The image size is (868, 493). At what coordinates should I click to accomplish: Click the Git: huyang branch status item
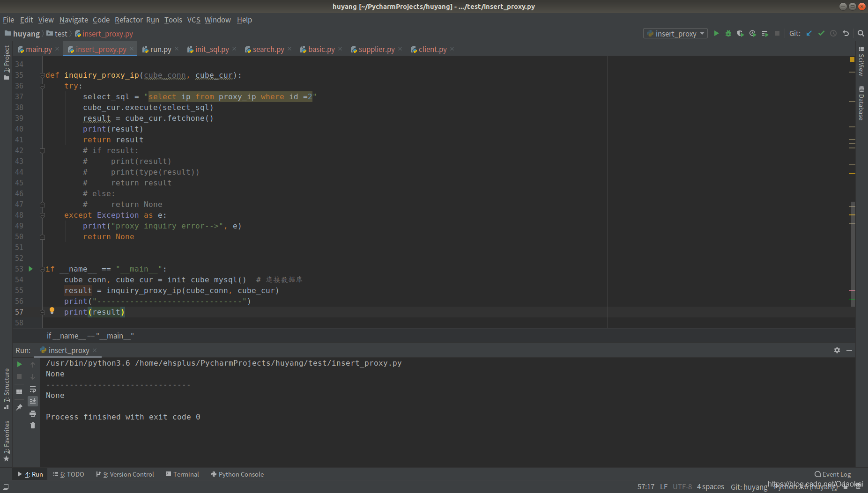[x=749, y=487]
